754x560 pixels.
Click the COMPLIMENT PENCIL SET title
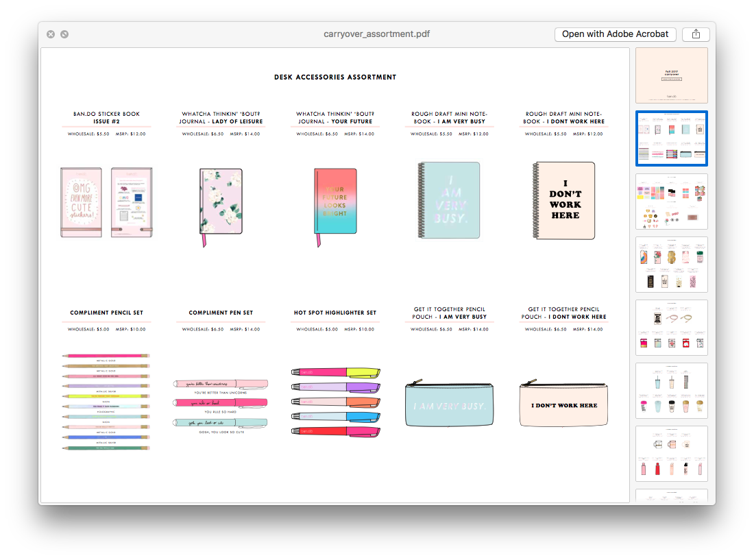coord(106,313)
